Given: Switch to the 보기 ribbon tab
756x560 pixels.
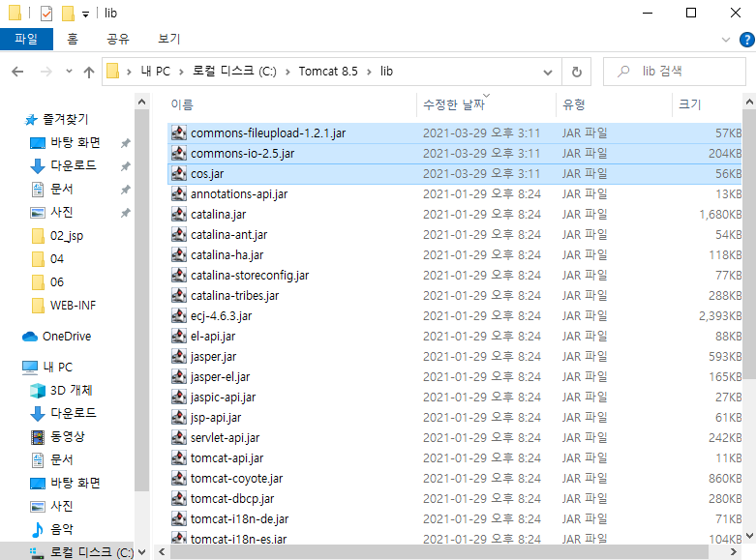Looking at the screenshot, I should 169,39.
